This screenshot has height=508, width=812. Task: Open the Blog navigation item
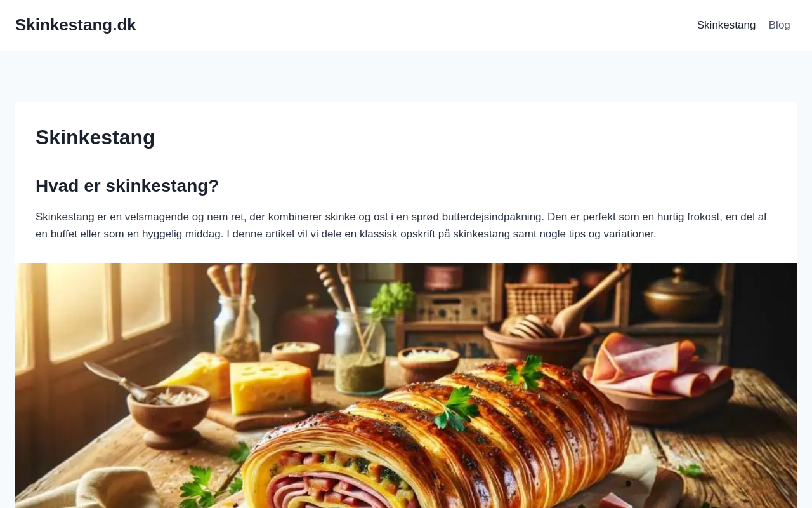780,25
